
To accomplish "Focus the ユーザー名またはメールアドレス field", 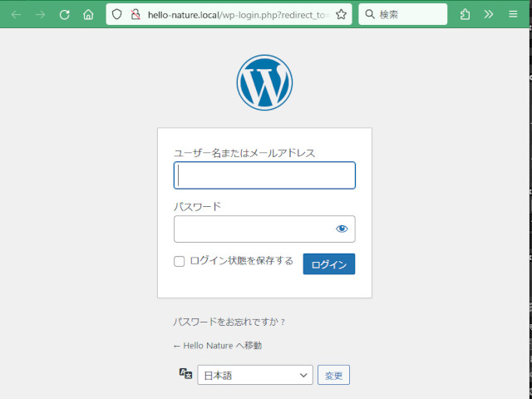I will (x=264, y=175).
